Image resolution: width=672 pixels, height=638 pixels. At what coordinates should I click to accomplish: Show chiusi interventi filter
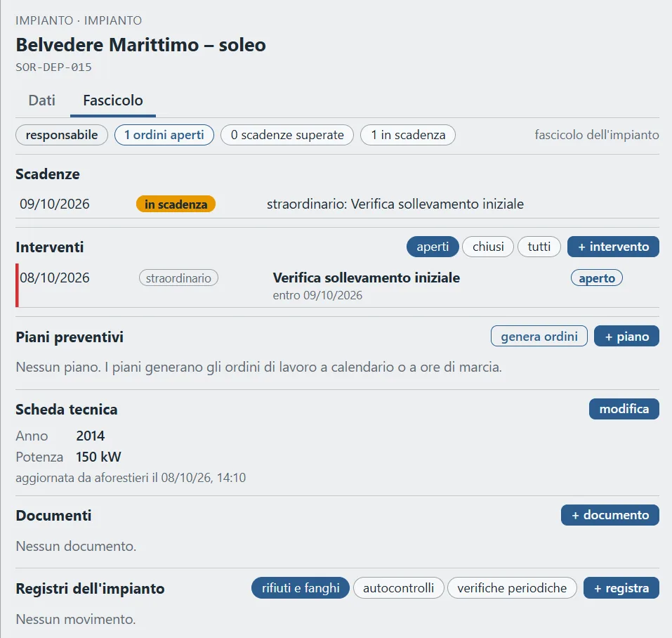(488, 247)
